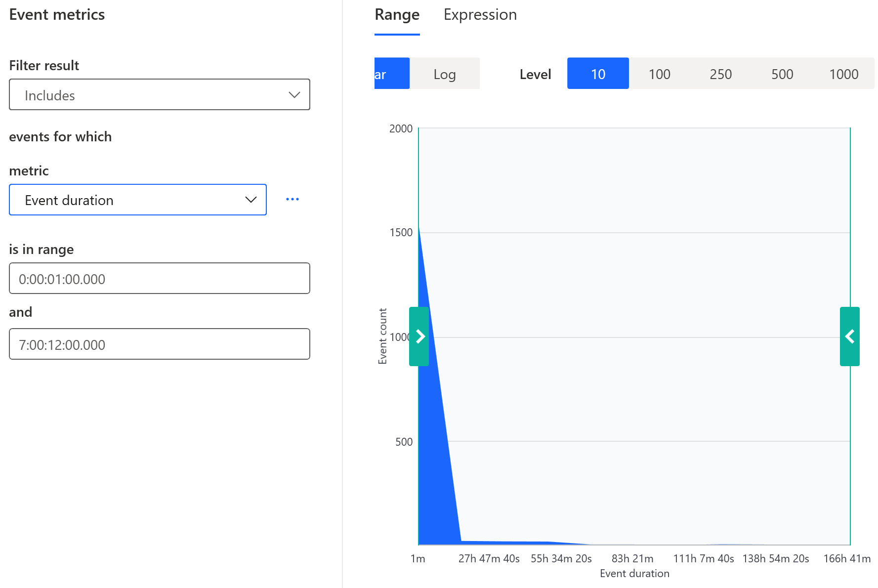Select the Range tab

click(x=397, y=14)
